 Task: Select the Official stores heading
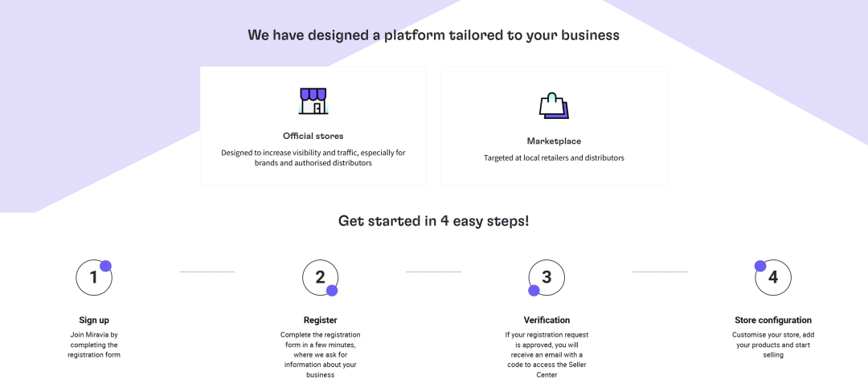coord(313,136)
